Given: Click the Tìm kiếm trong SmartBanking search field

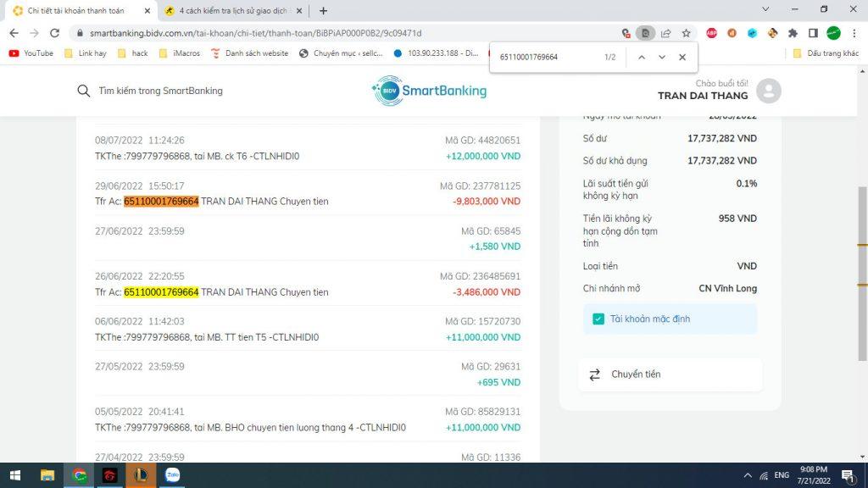Looking at the screenshot, I should pyautogui.click(x=160, y=91).
